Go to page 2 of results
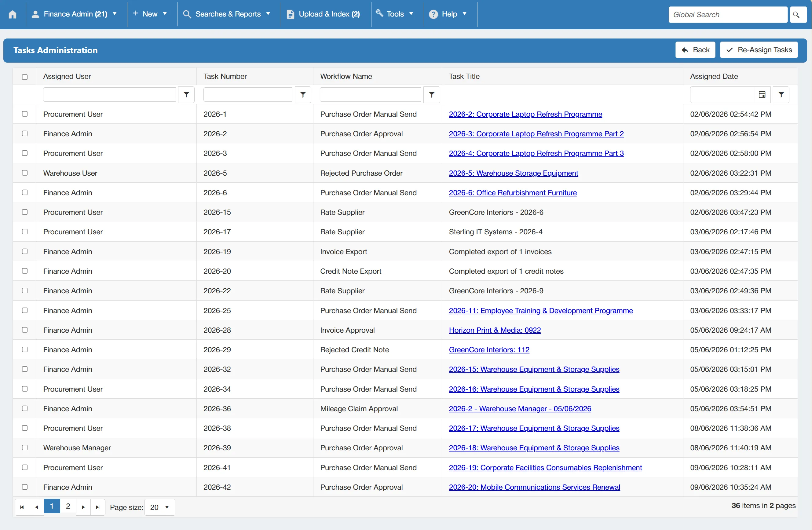The width and height of the screenshot is (812, 530). [x=68, y=506]
